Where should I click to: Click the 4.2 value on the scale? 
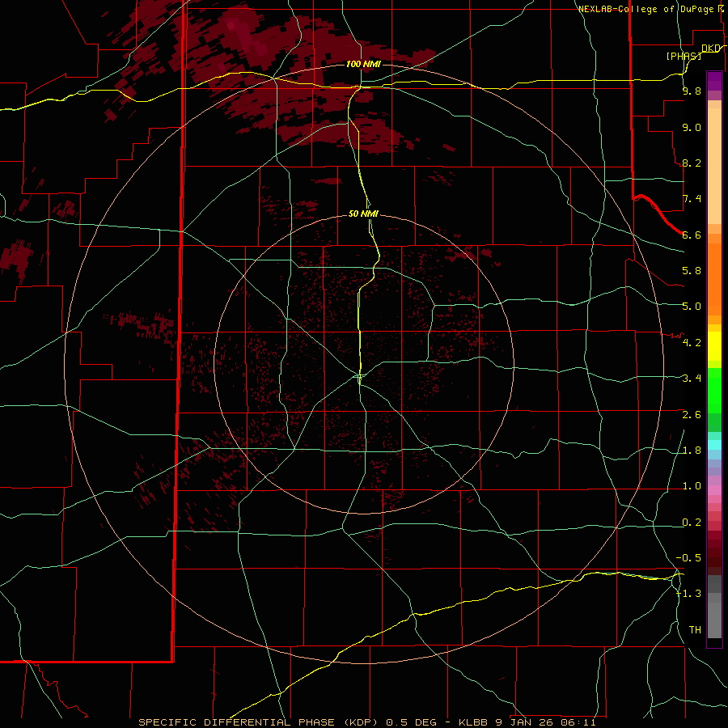692,342
